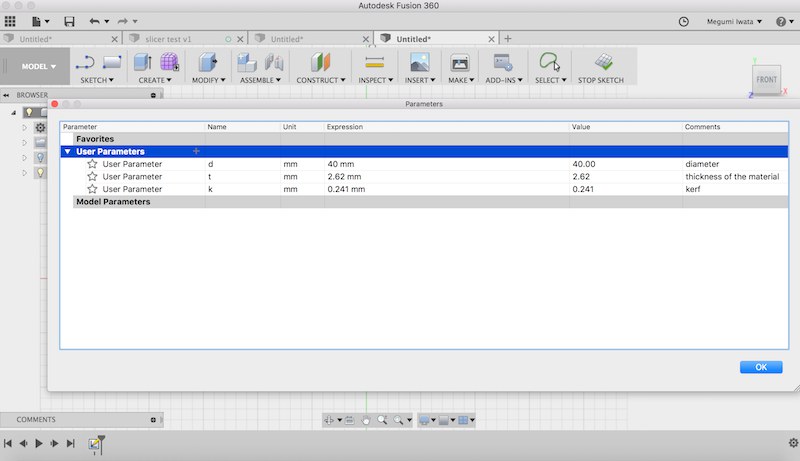Select the Measure inspect icon
The width and height of the screenshot is (800, 461).
tap(374, 62)
